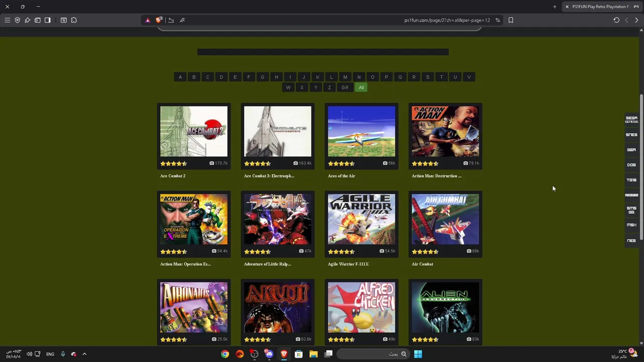The width and height of the screenshot is (644, 362).
Task: Click the taskbar search box
Action: pos(373,354)
